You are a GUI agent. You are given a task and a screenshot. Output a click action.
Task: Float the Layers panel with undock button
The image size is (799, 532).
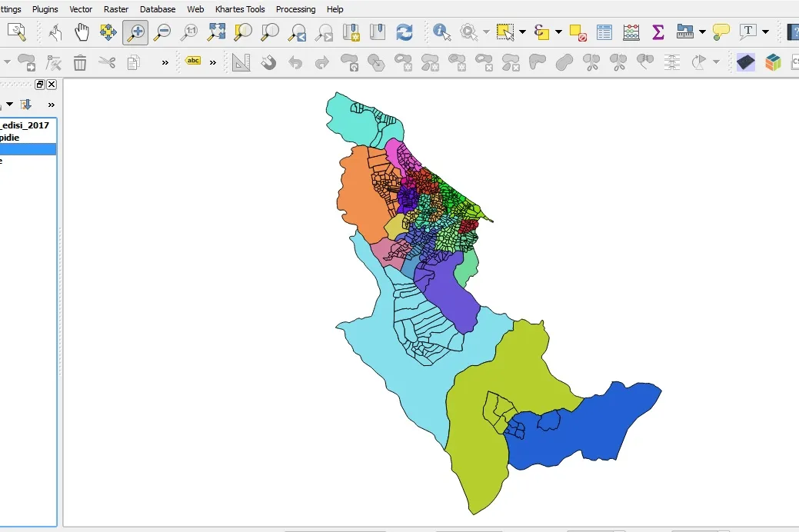tap(40, 85)
